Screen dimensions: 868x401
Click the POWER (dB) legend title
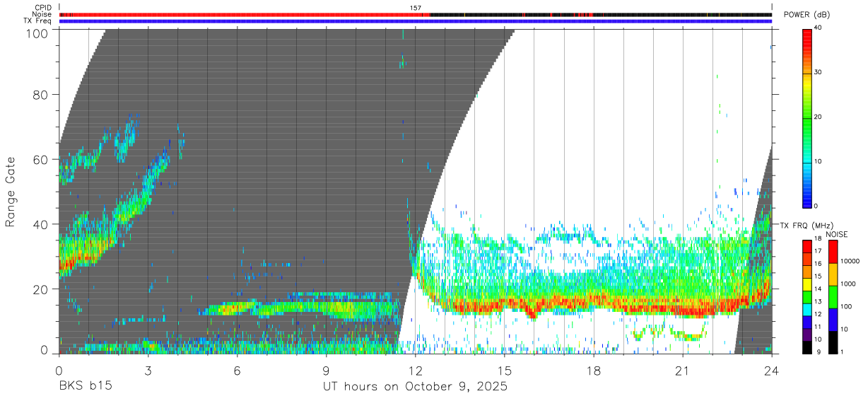coord(807,14)
